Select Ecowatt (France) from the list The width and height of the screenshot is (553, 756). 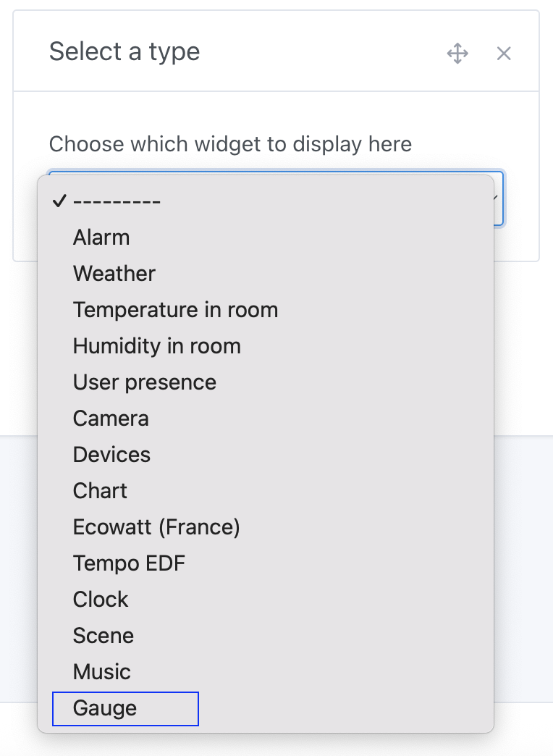click(156, 527)
